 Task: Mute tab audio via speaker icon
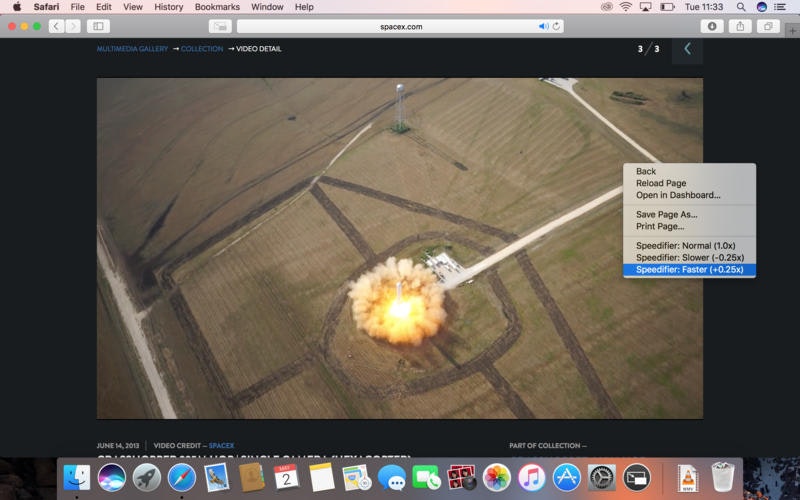pos(543,26)
